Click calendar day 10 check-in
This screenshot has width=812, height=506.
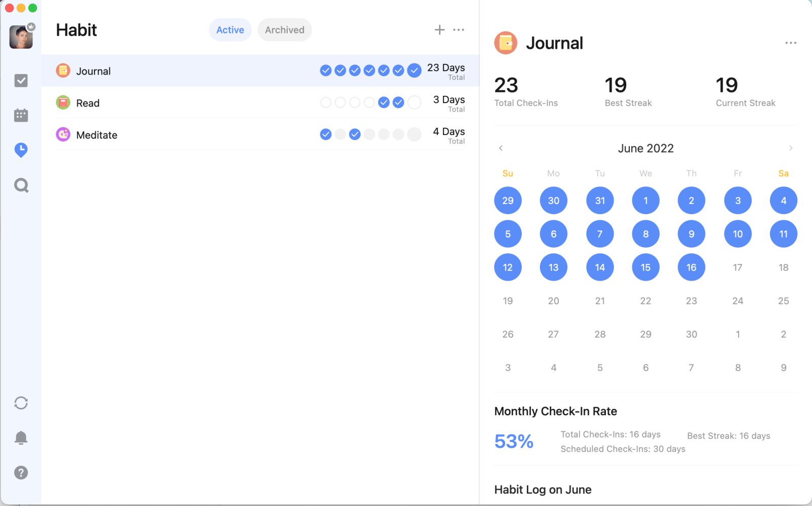(737, 234)
